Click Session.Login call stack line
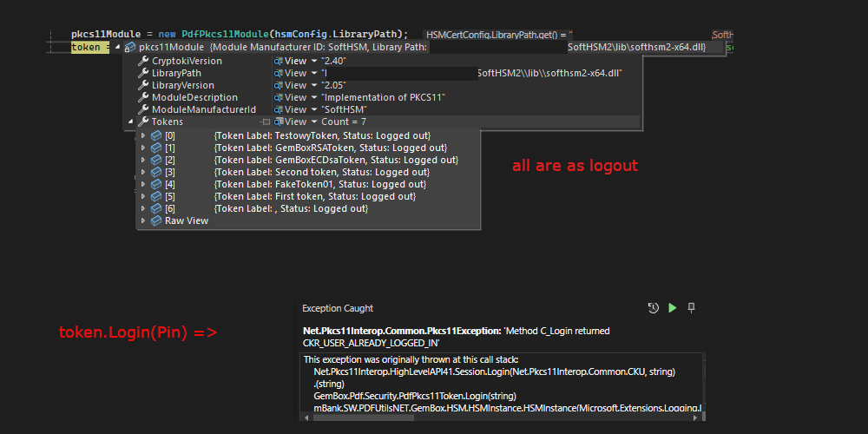Screen dimensions: 868x434 (495, 372)
